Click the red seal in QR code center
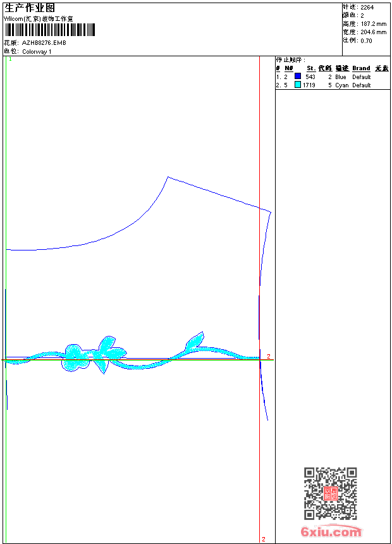The width and height of the screenshot is (392, 544). [331, 493]
